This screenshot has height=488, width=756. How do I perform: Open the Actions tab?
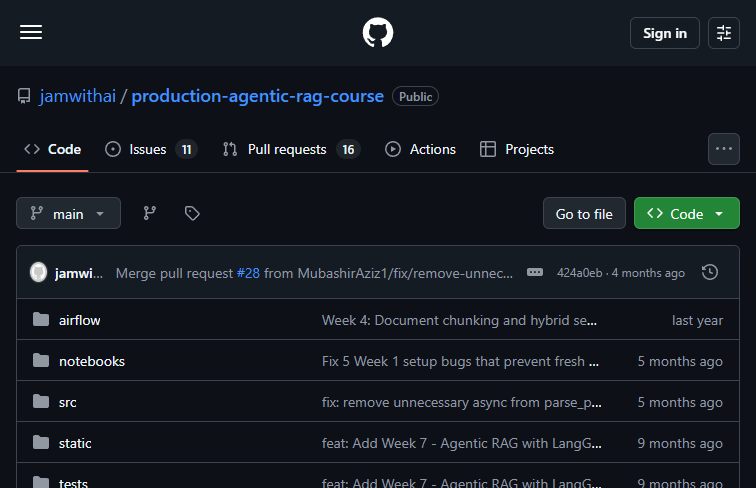pos(420,149)
